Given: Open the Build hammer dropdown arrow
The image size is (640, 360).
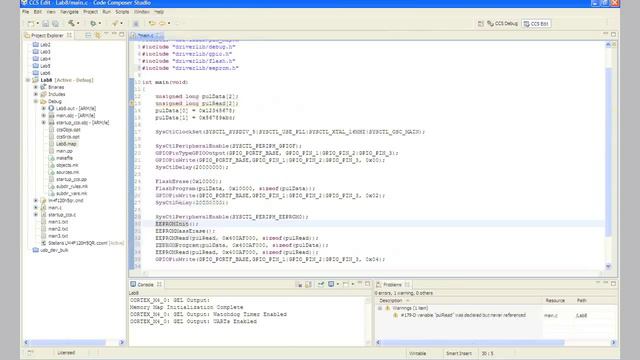Looking at the screenshot, I should pyautogui.click(x=78, y=24).
